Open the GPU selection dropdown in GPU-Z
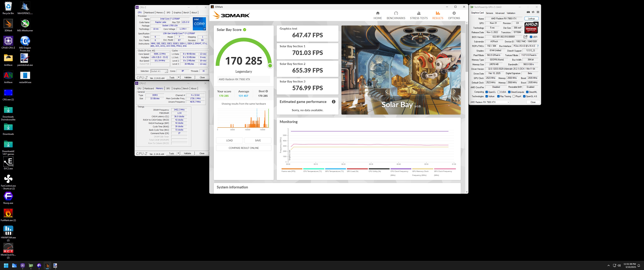 (x=490, y=102)
